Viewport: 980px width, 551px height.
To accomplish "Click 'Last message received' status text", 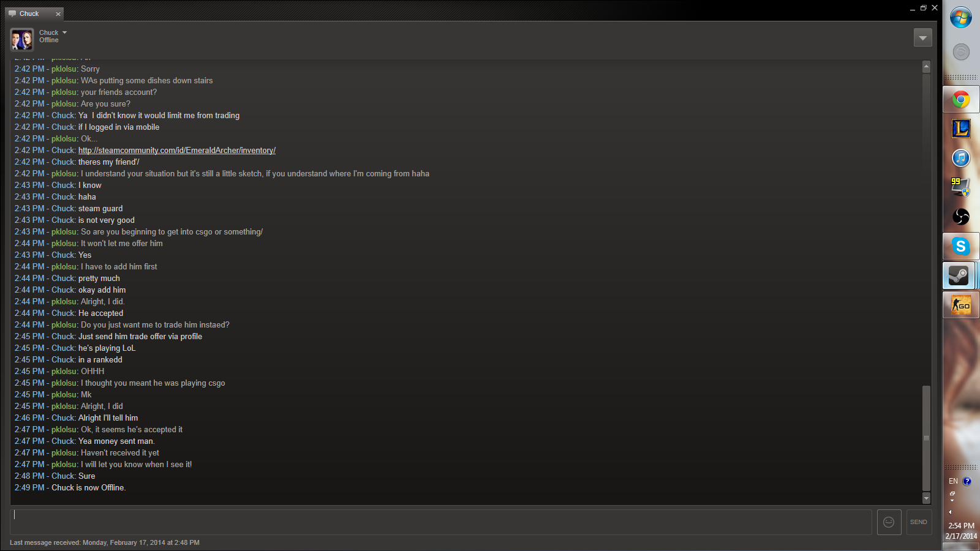I will click(x=105, y=542).
